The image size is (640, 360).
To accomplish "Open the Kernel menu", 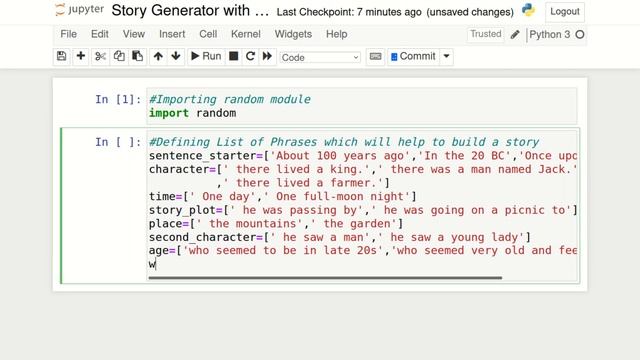I will point(246,34).
